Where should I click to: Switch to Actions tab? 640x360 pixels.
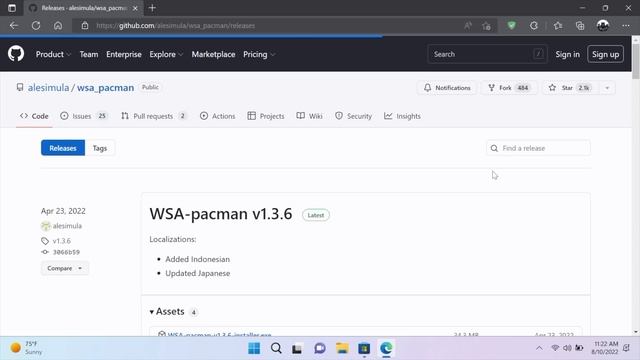coord(218,116)
